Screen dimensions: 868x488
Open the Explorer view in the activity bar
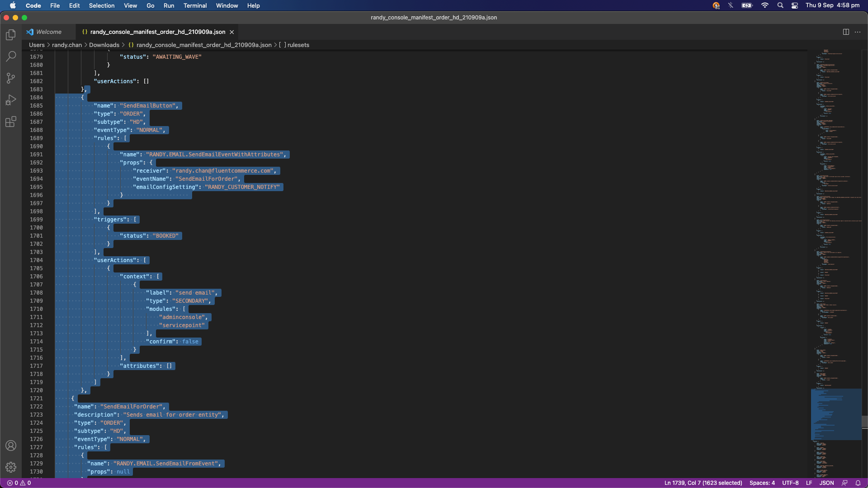pyautogui.click(x=11, y=35)
